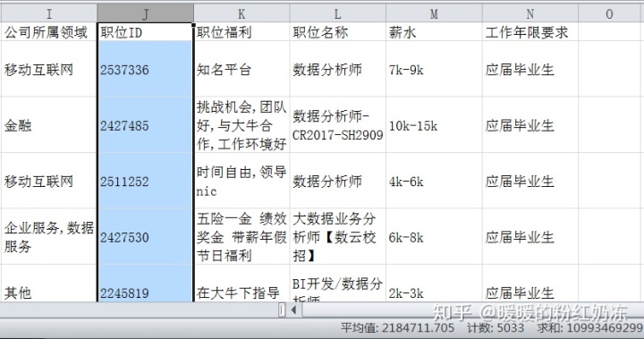This screenshot has height=339, width=644.
Task: Select cell with ID 2427530
Action: [145, 237]
